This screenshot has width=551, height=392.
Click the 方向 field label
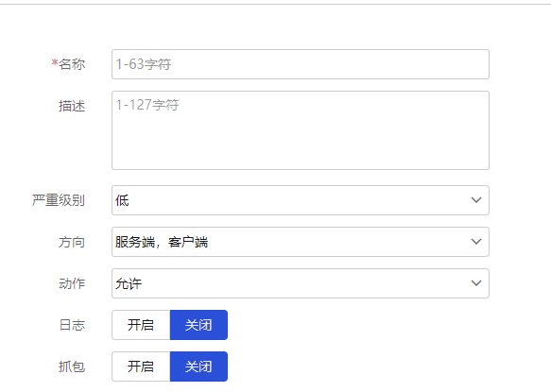(x=72, y=242)
